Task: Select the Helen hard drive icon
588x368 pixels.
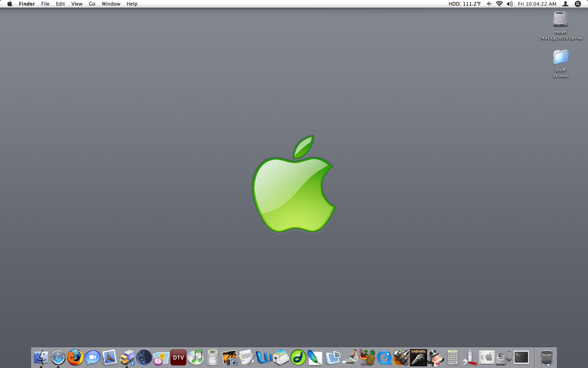Action: click(x=560, y=19)
